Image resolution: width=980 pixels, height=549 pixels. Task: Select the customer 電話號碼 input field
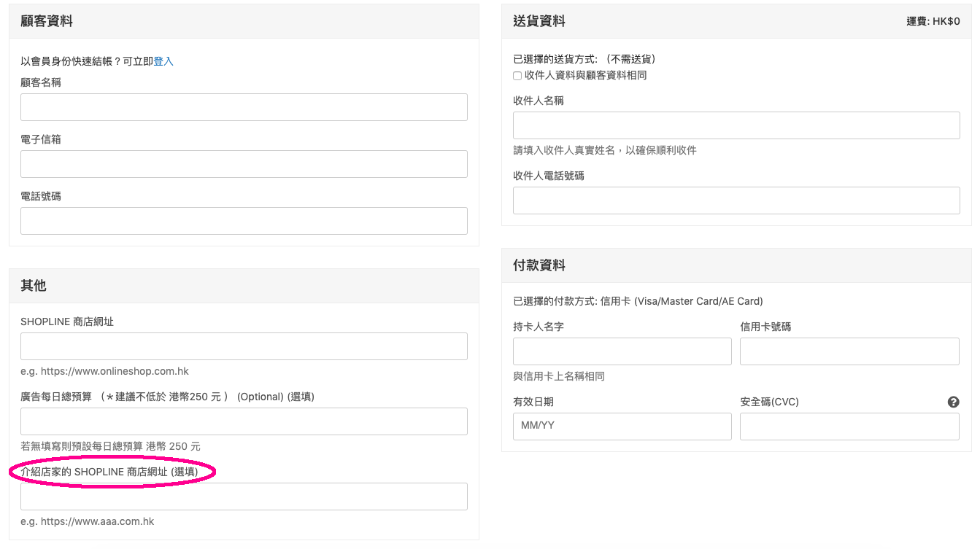click(244, 221)
